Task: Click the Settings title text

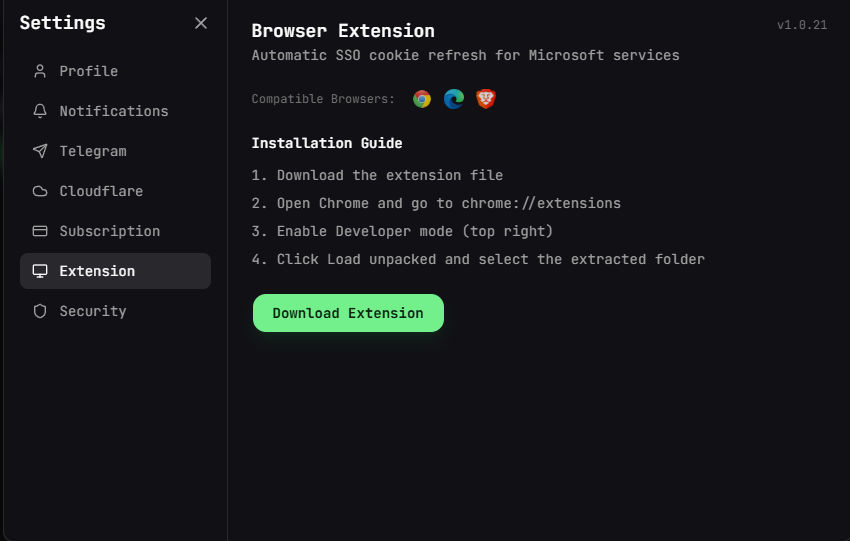Action: pos(63,23)
